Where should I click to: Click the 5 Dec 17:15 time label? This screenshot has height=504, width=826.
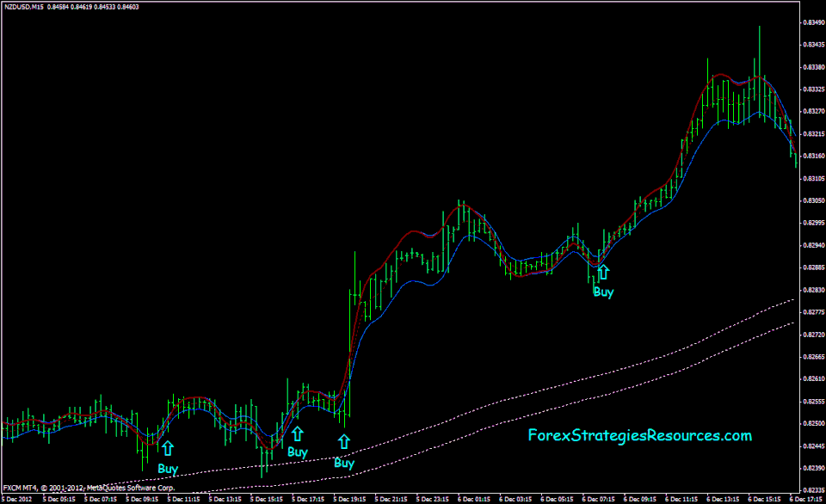click(x=308, y=499)
